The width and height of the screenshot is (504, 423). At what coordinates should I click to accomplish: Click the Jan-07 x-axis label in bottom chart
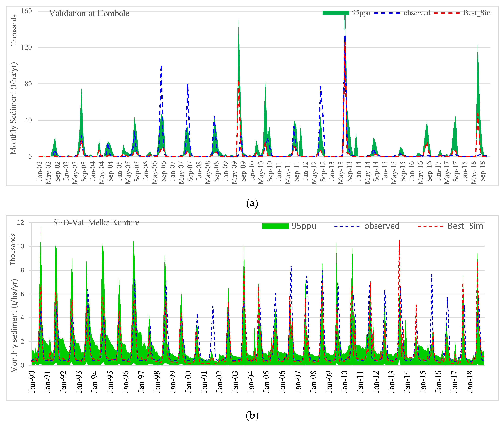click(298, 382)
